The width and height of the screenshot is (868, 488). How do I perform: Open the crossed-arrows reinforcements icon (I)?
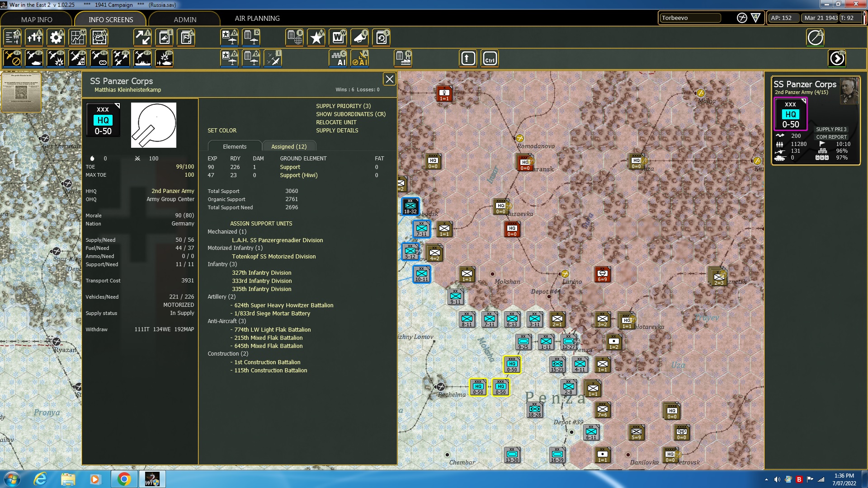coord(142,38)
